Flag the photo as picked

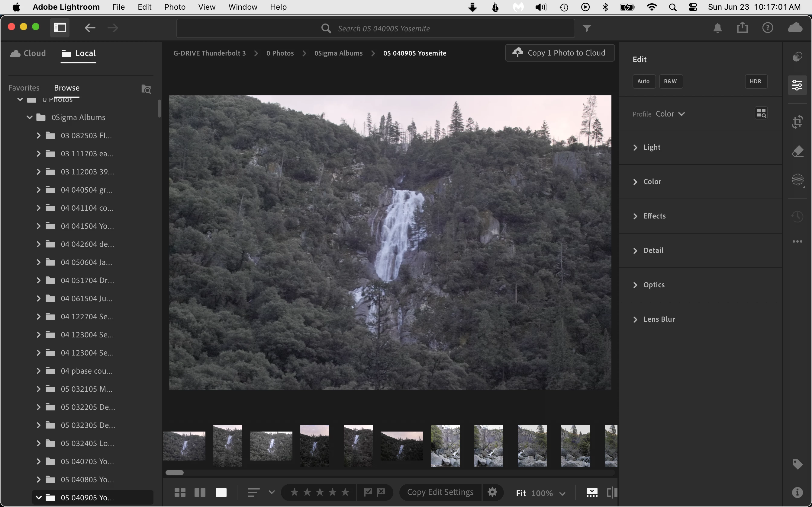click(368, 492)
